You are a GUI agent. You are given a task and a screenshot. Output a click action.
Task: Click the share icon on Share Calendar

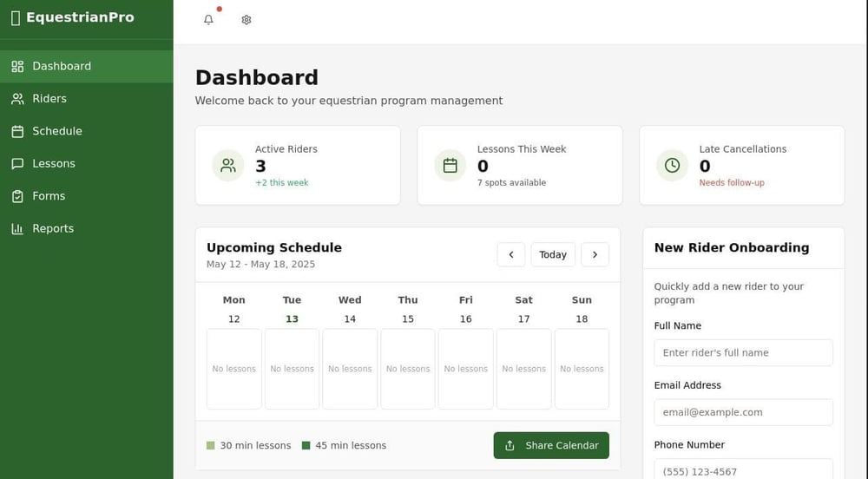(x=510, y=446)
